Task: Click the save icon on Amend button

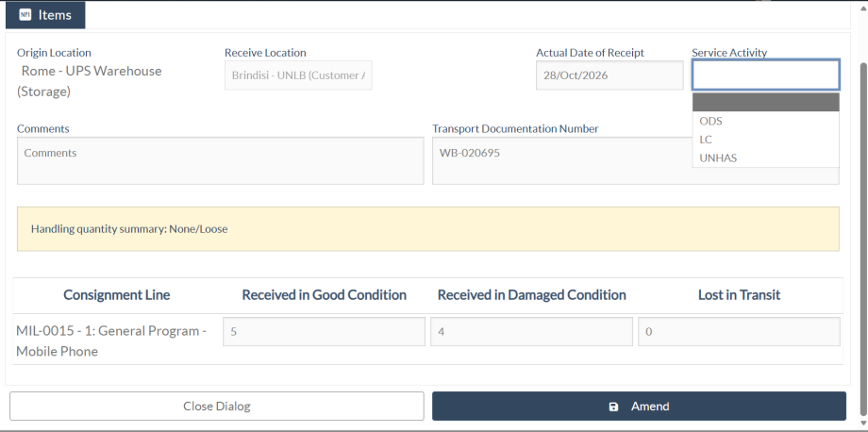Action: pos(613,407)
